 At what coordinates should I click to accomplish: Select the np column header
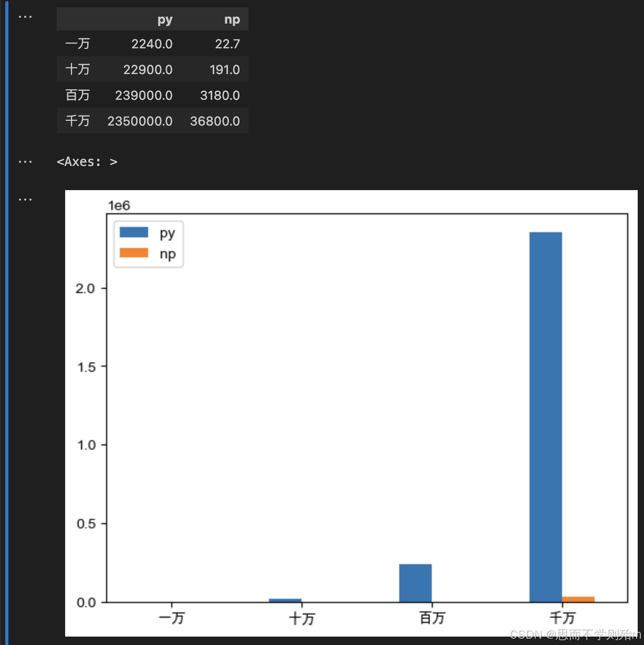coord(232,20)
